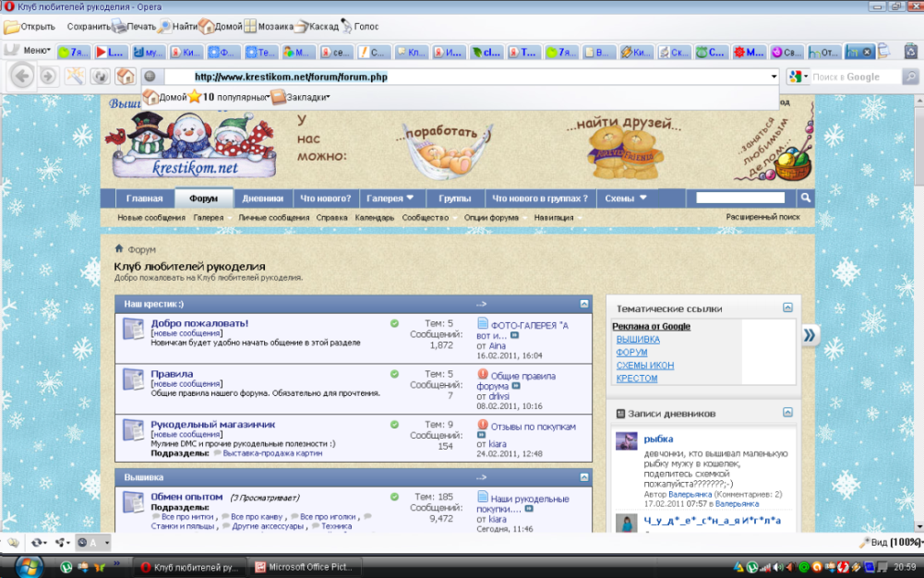Open the 'Добро пожаловать!' forum link
924x578 pixels.
pyautogui.click(x=199, y=323)
